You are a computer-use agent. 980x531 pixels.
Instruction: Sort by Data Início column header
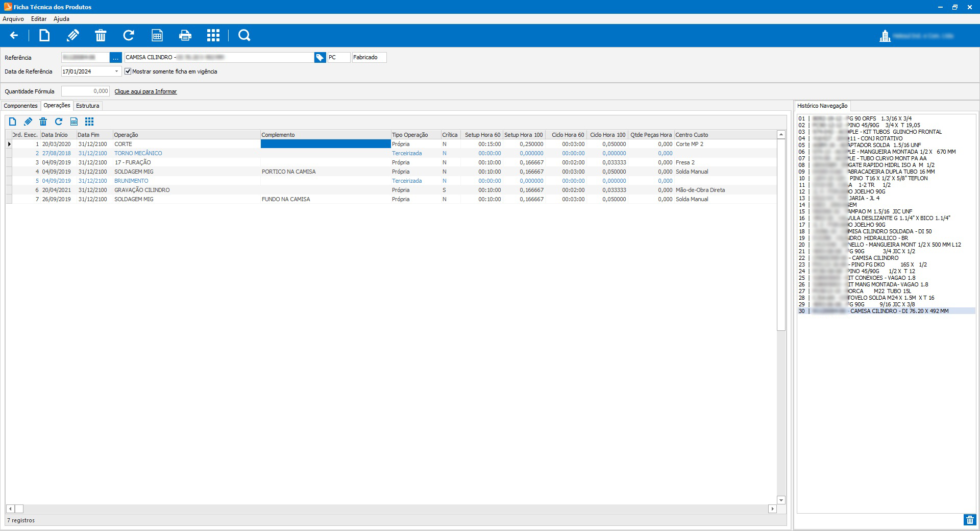point(58,135)
